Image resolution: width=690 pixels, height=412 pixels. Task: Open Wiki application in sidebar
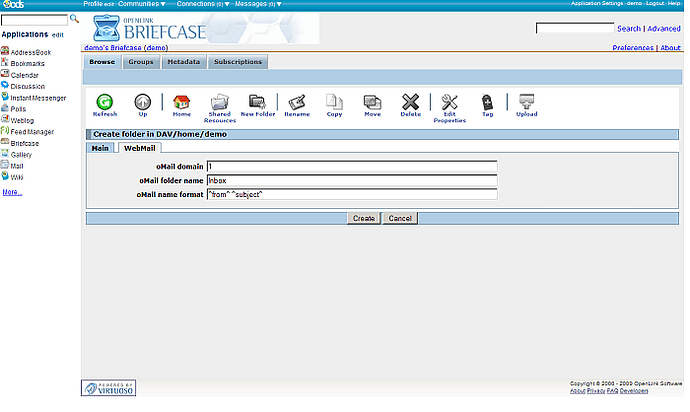pos(17,177)
